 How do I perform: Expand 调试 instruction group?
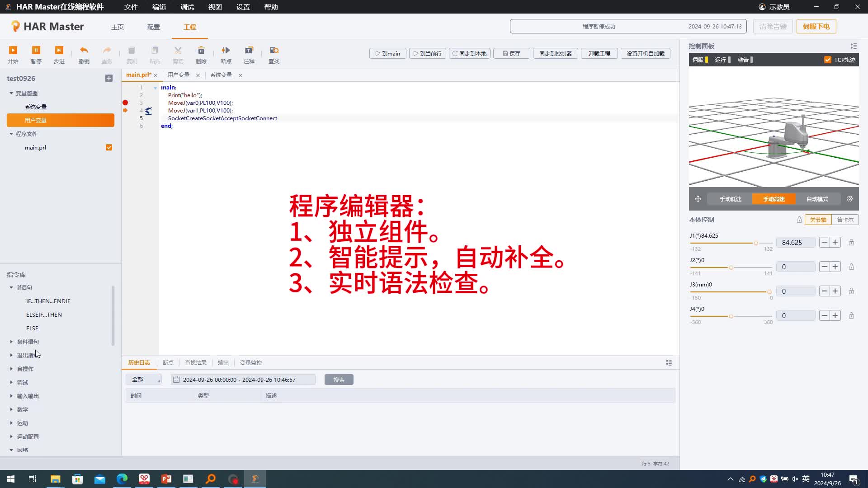pyautogui.click(x=11, y=382)
